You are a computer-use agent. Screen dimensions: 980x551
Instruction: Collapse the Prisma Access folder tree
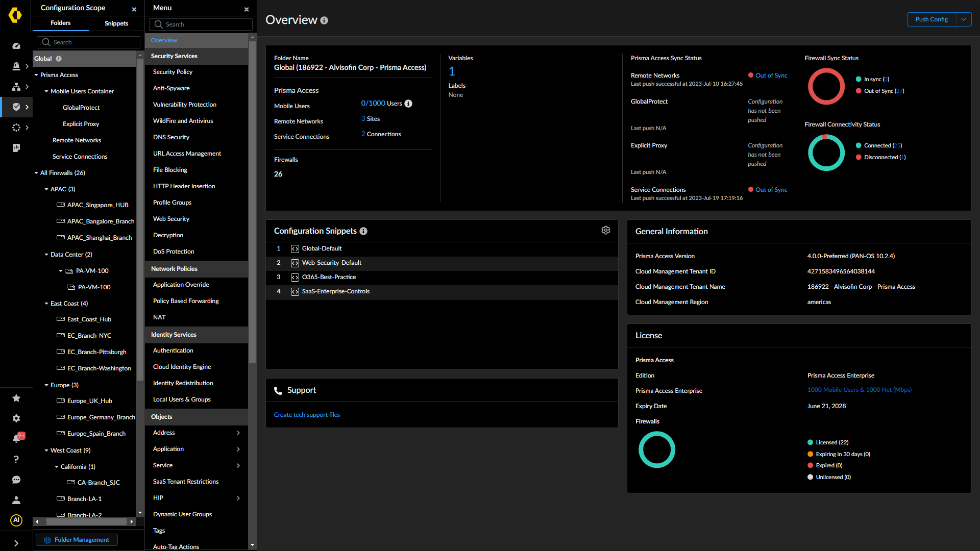pos(36,74)
